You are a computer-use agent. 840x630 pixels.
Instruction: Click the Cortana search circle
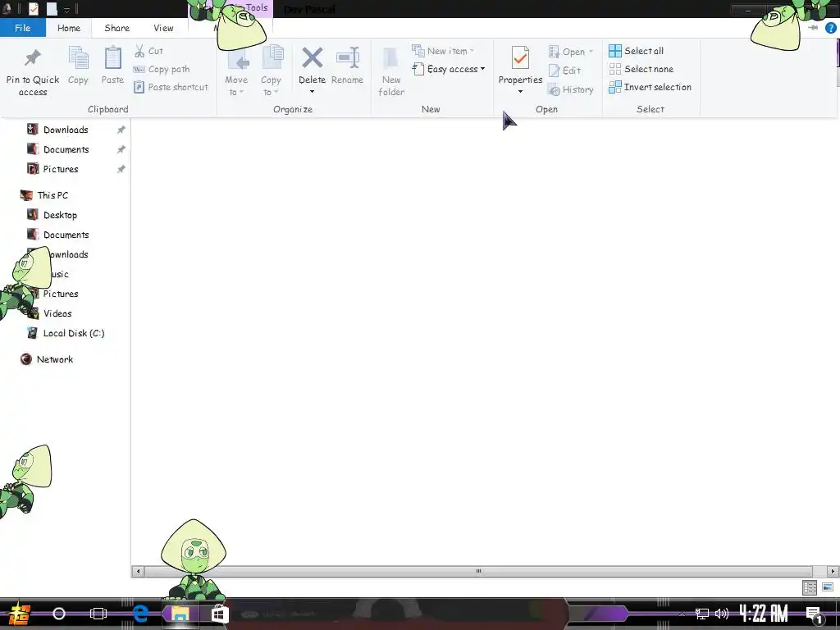59,614
